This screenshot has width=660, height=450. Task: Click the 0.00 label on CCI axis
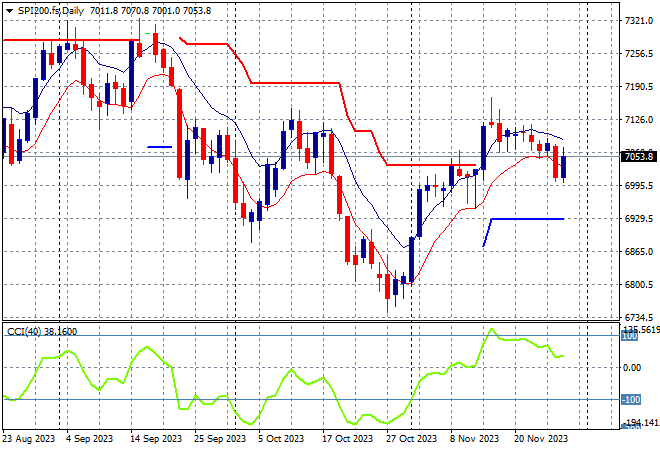point(632,368)
